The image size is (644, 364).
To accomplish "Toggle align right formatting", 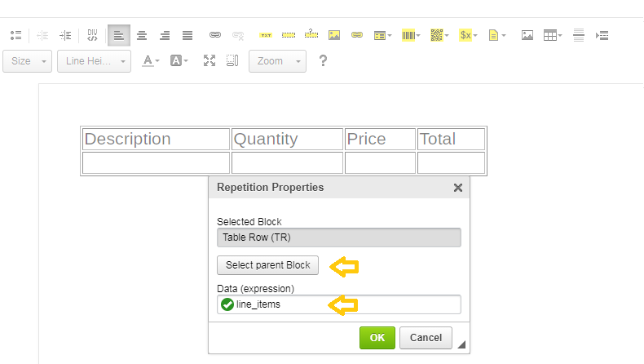I will point(165,35).
